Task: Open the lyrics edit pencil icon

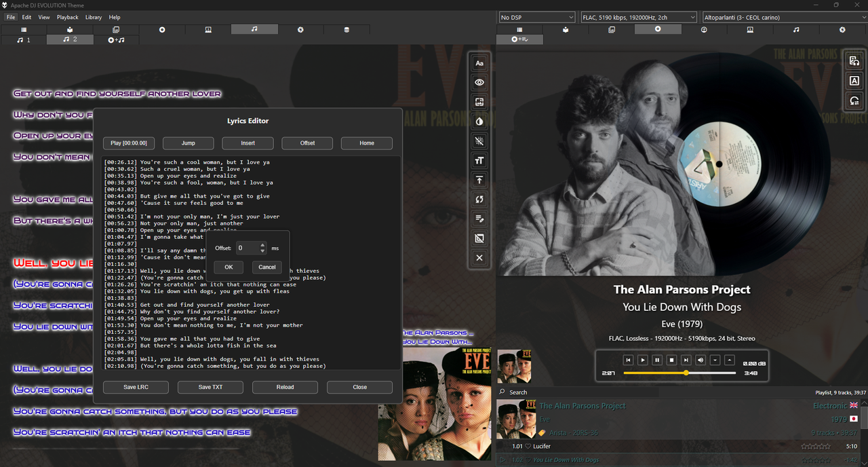Action: (x=479, y=219)
